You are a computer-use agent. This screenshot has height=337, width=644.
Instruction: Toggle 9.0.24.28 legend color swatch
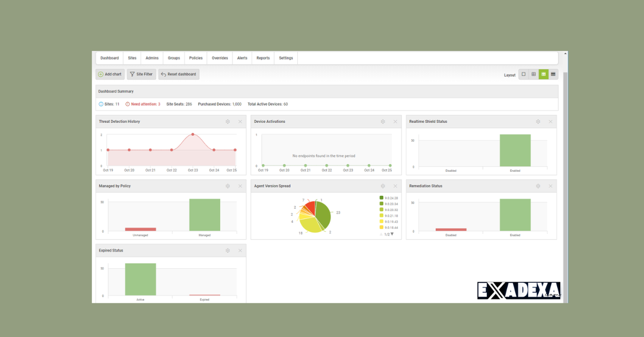point(382,198)
